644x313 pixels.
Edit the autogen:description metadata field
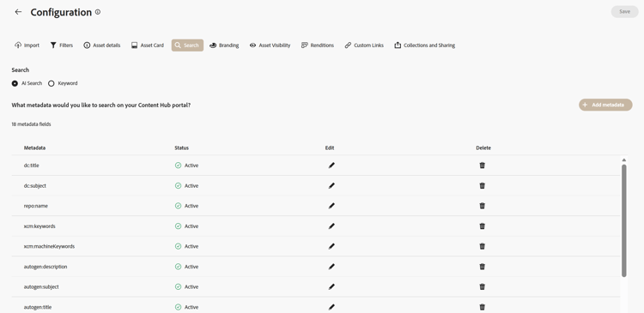[331, 267]
